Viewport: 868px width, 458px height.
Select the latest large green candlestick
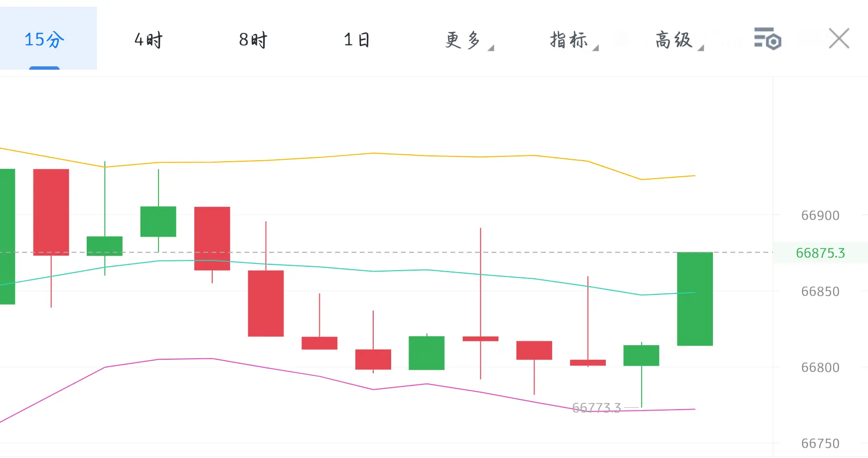[x=695, y=299]
